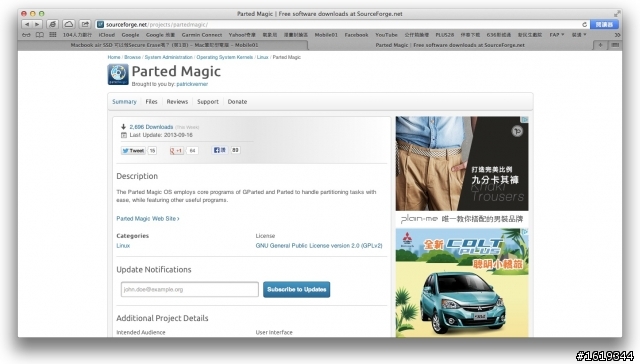Open the Donate page tab
Viewport: 640px width, 364px height.
pos(237,102)
